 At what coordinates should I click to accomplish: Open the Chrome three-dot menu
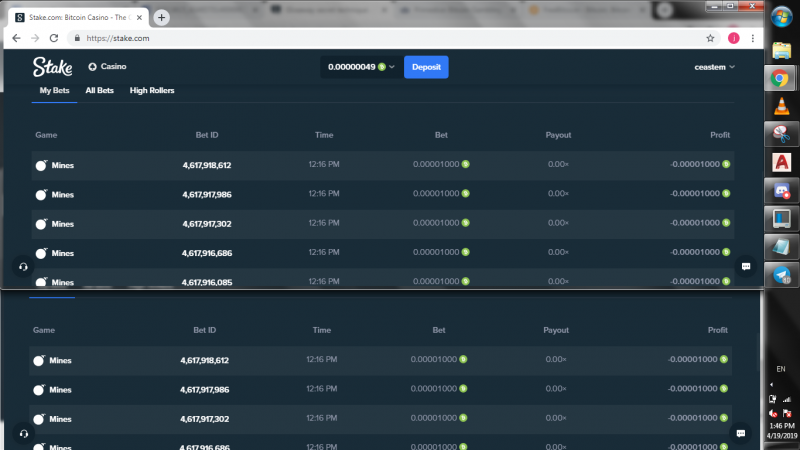[753, 38]
